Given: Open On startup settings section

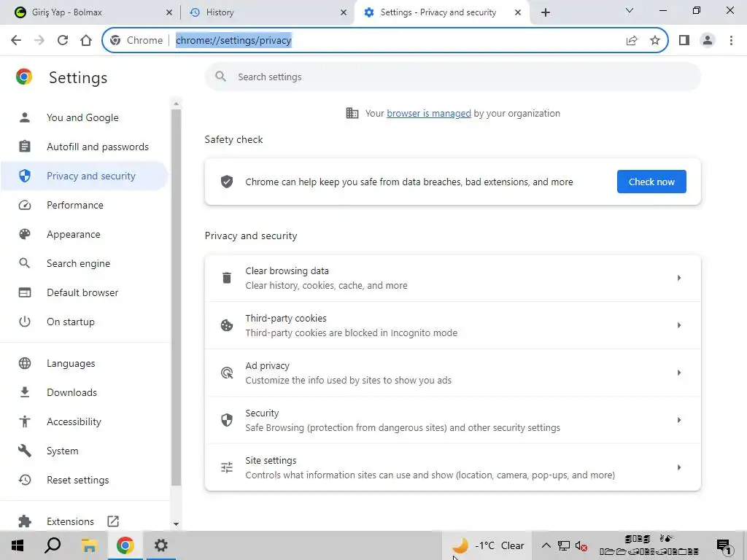Looking at the screenshot, I should click(85, 322).
